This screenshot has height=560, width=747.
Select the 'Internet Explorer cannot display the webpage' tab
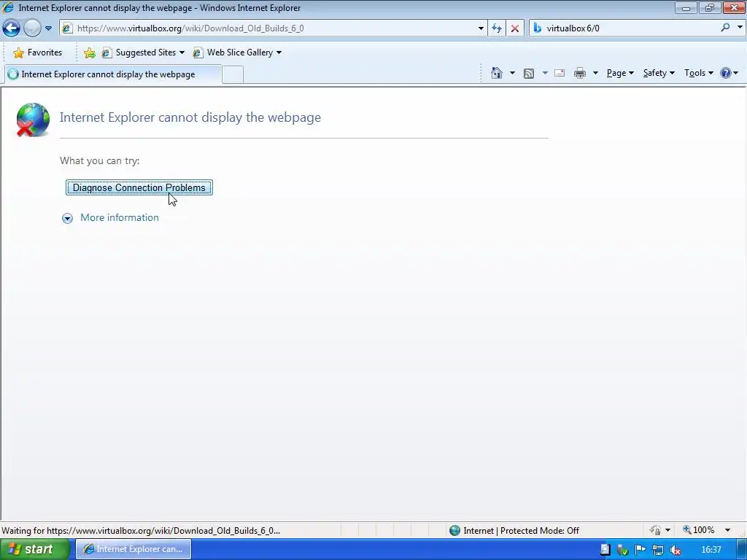pyautogui.click(x=113, y=74)
